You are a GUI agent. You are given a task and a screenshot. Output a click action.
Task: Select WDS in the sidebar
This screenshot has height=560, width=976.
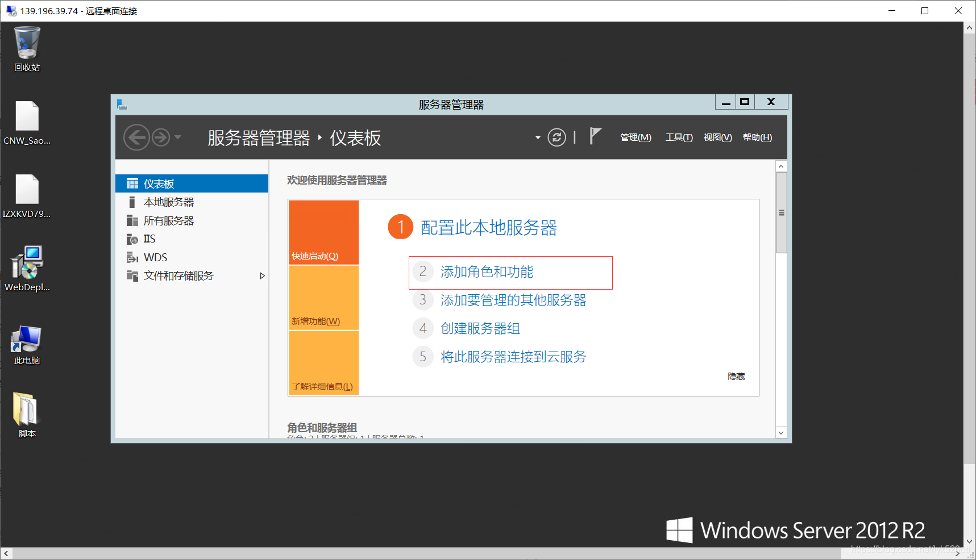tap(192, 257)
